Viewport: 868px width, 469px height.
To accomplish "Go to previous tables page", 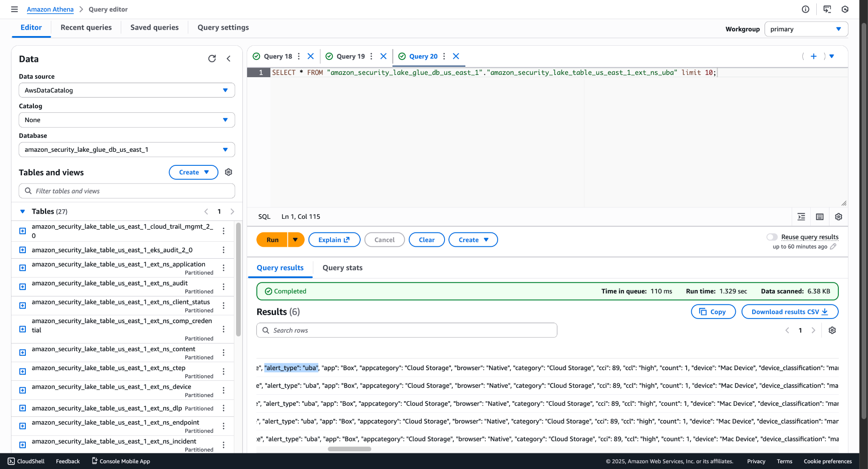I will 206,212.
